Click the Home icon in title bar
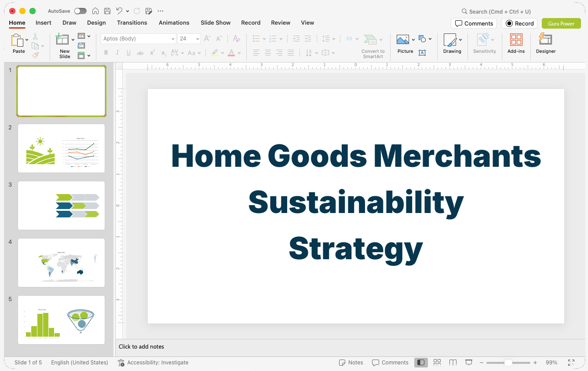Viewport: 588px width, 371px height. (x=95, y=11)
